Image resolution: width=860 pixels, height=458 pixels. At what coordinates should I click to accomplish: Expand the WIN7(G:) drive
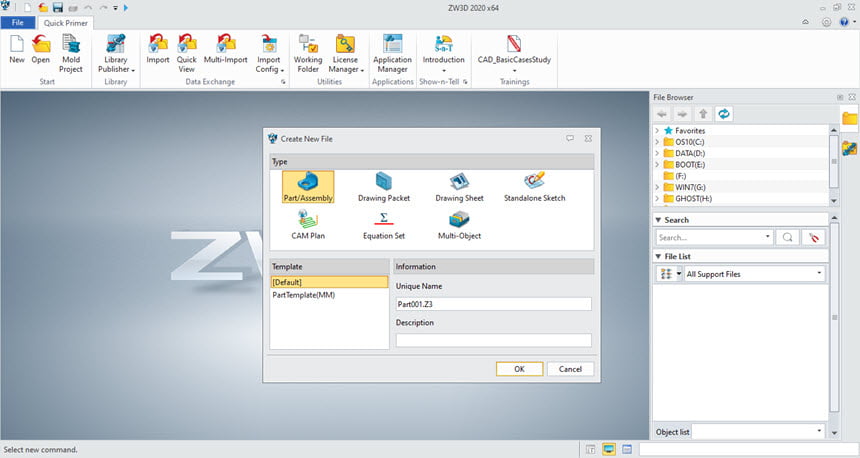point(657,187)
